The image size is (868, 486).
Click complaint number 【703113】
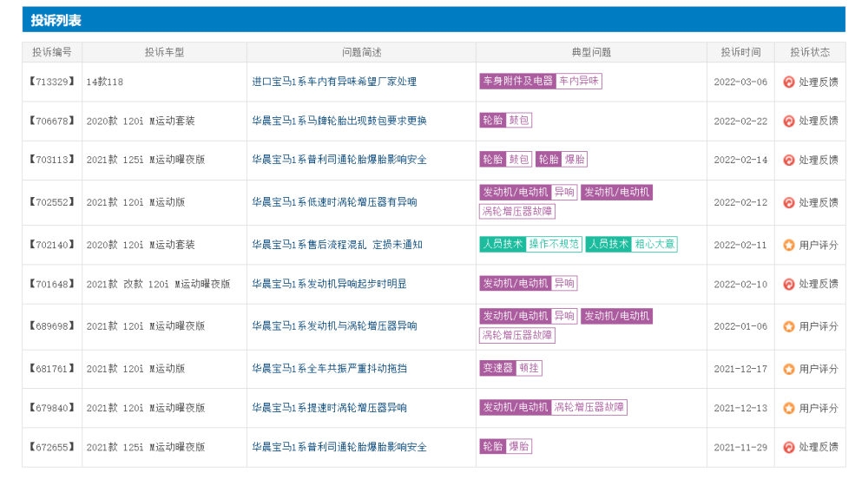[x=52, y=160]
